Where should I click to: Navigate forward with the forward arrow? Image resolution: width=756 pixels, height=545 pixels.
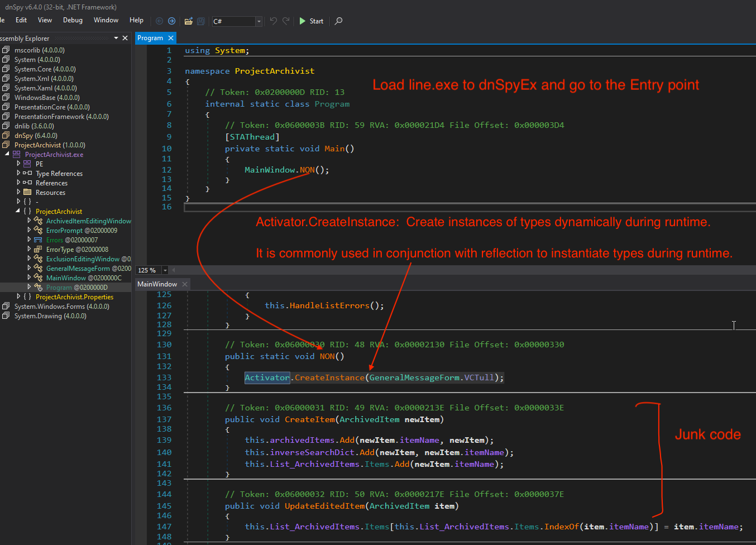[x=171, y=21]
